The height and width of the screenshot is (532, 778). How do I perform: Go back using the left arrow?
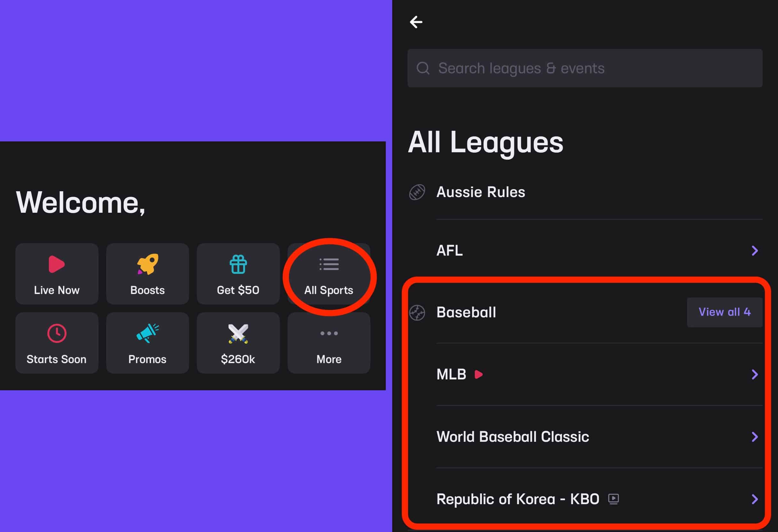416,22
